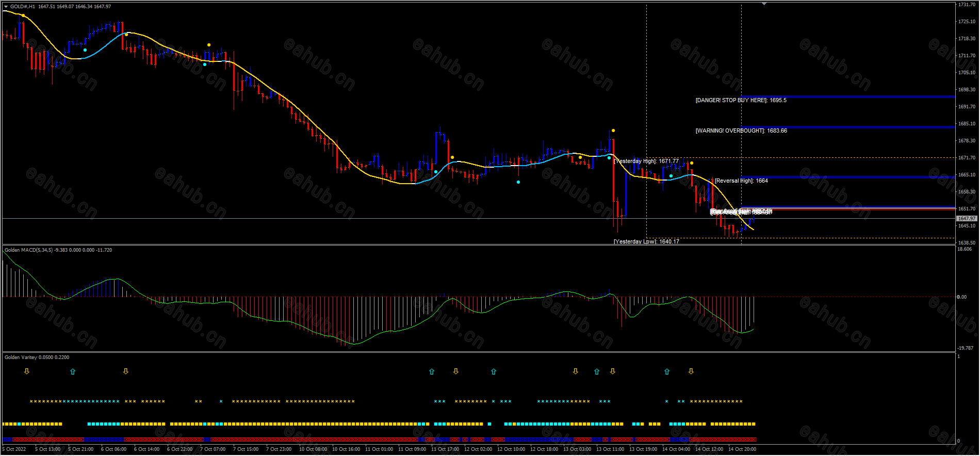Click the 5 Oct 2022 date on time axis

tap(14, 449)
